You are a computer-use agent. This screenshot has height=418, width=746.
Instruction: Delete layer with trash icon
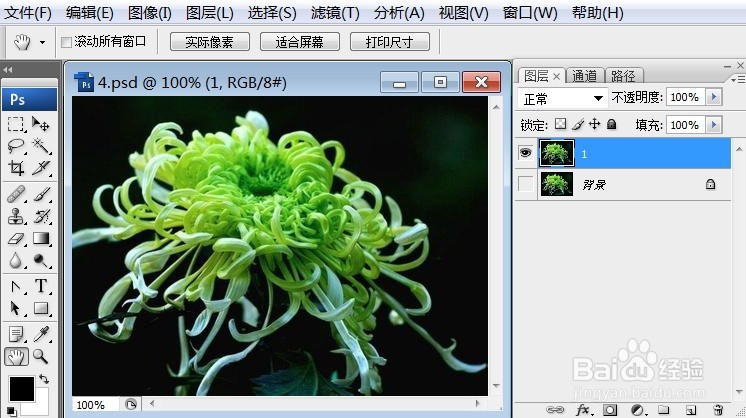click(718, 409)
